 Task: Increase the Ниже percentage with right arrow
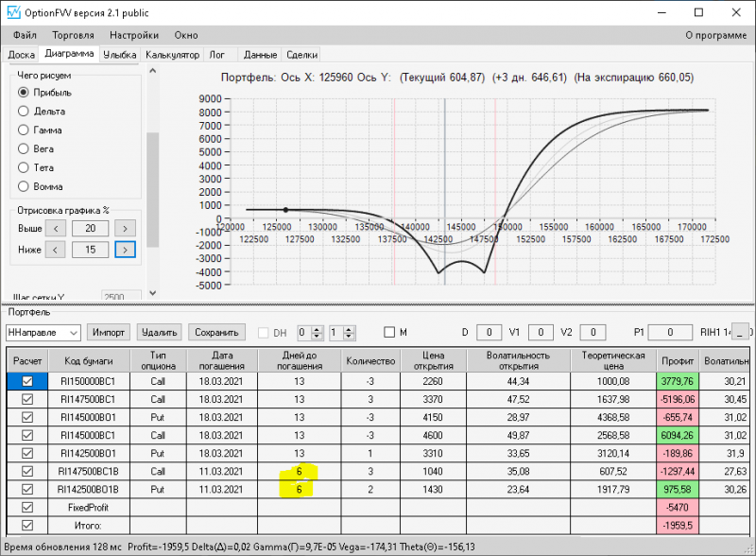[125, 250]
